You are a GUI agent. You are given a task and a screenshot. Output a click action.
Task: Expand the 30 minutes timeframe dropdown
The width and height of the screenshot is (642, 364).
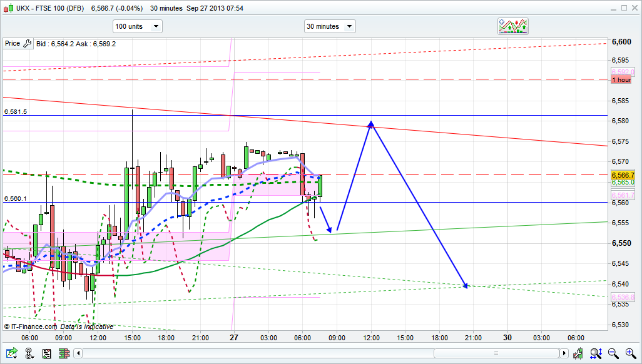pos(330,26)
